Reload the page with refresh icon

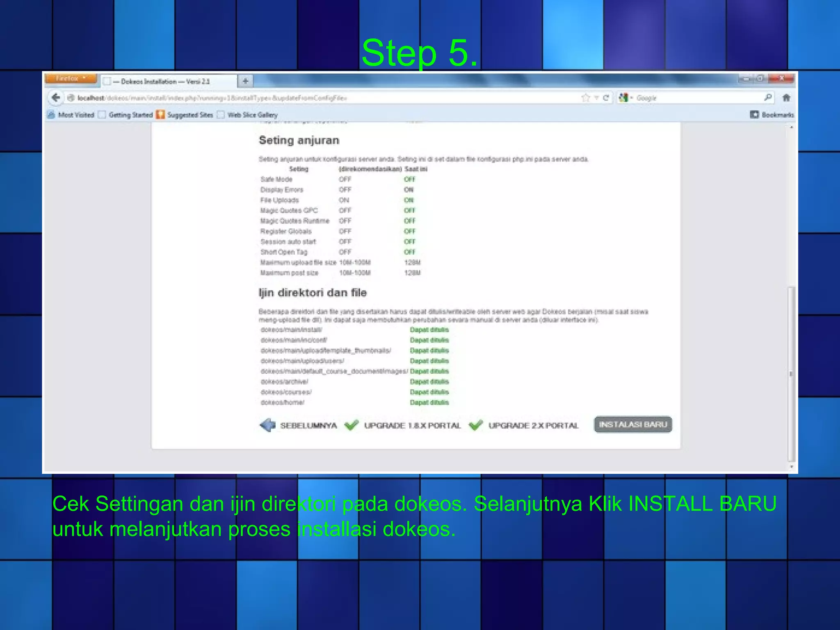[606, 98]
